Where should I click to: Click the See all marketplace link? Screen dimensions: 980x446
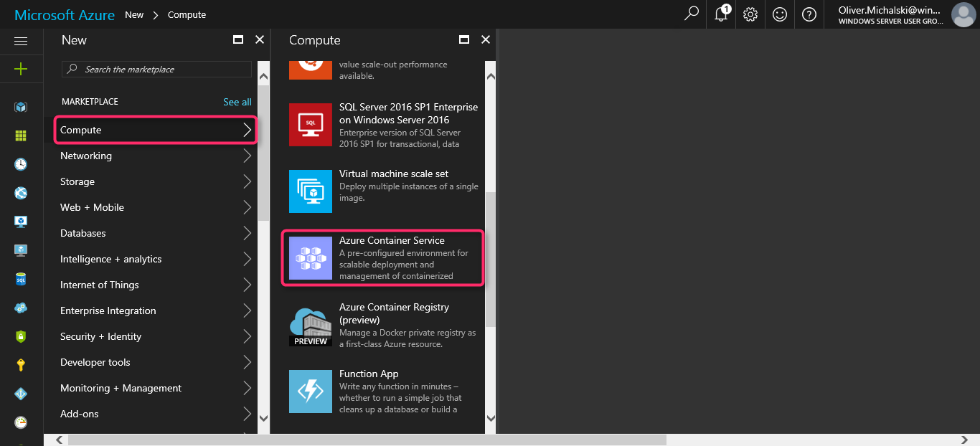pyautogui.click(x=237, y=102)
